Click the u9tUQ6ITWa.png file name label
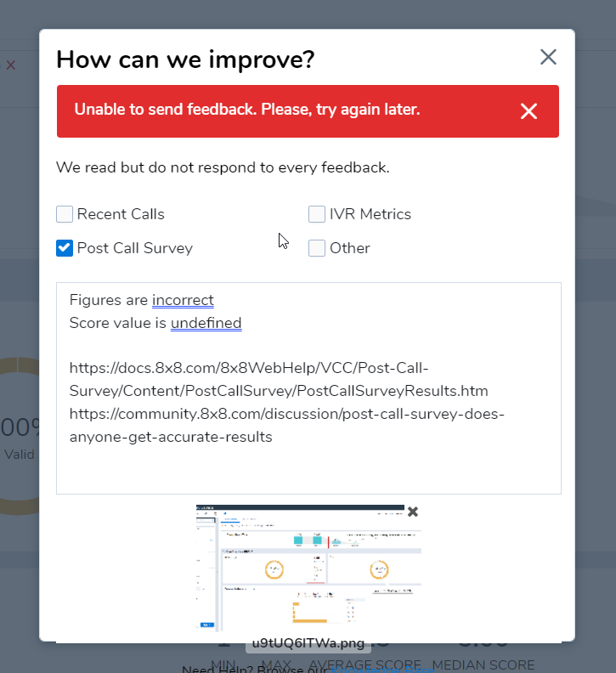The height and width of the screenshot is (673, 616). pyautogui.click(x=308, y=643)
